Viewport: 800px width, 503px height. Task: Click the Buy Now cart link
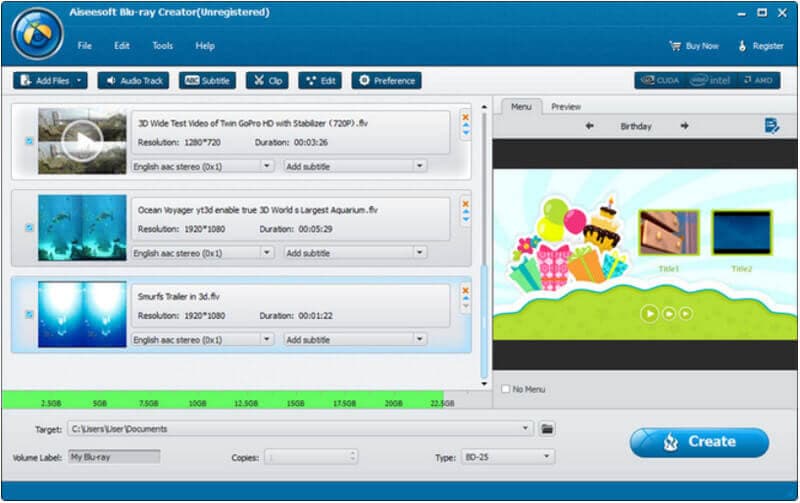click(693, 46)
